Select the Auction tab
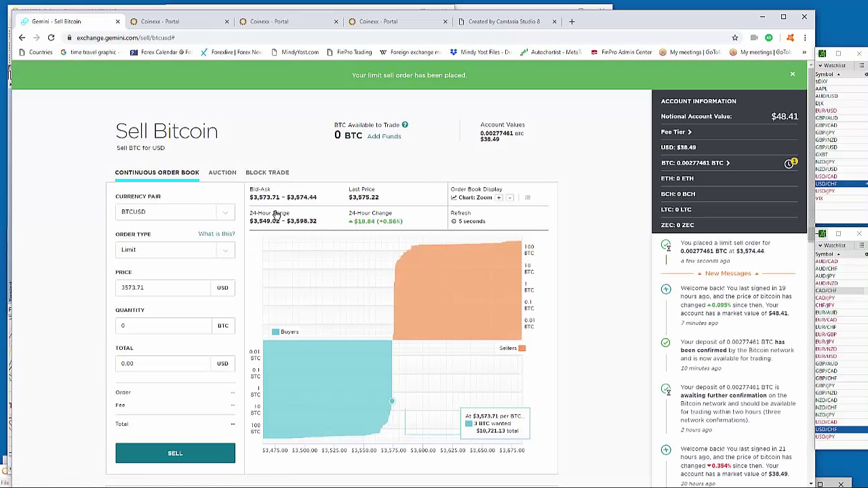The height and width of the screenshot is (488, 868). 222,172
